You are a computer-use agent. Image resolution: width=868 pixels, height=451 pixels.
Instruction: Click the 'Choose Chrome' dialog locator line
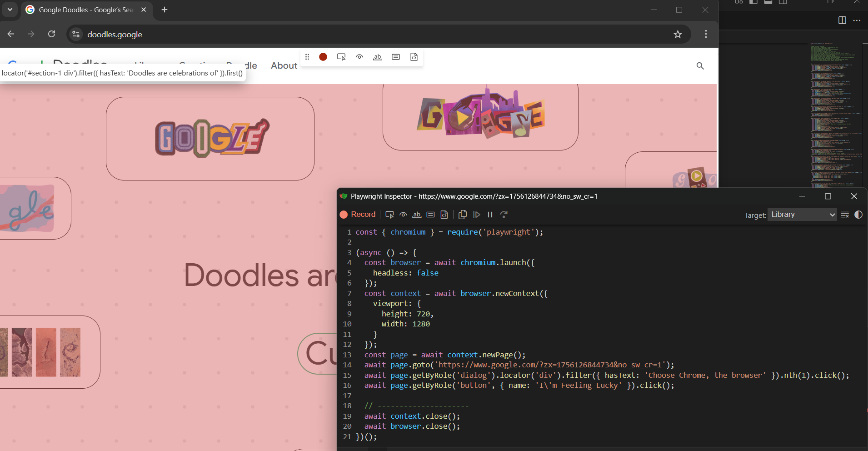(607, 375)
